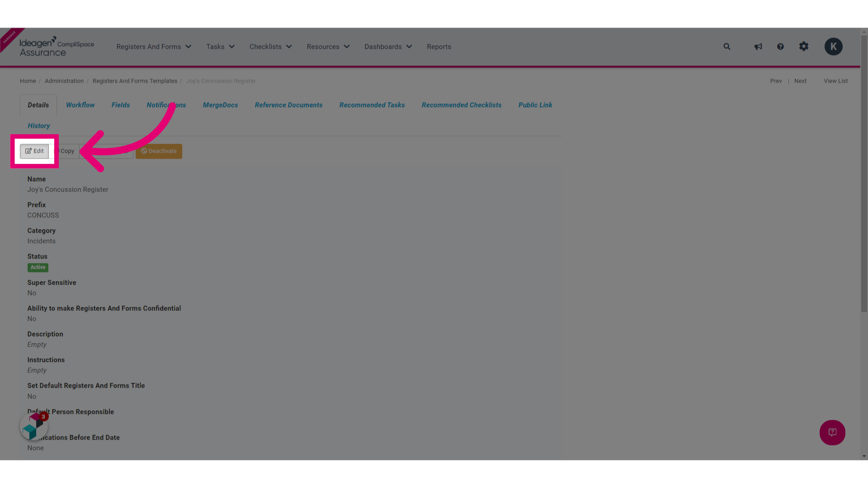
Task: Open the help question mark icon
Action: (780, 47)
